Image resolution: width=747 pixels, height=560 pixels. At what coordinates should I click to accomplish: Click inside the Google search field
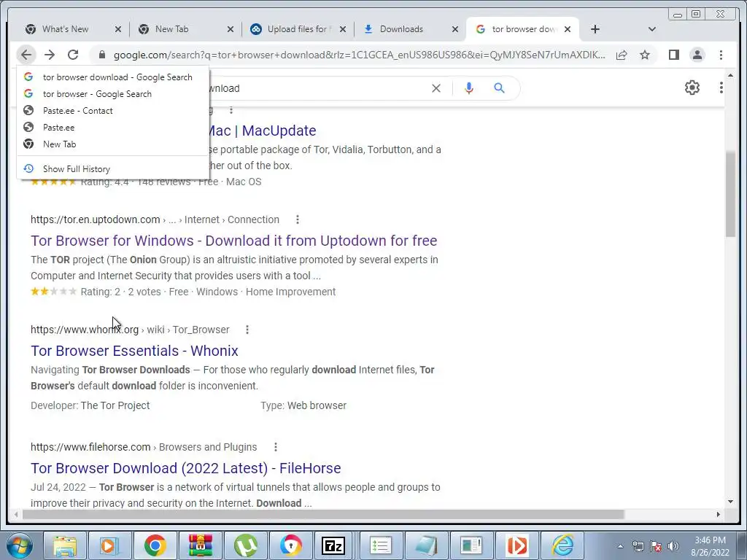point(320,88)
